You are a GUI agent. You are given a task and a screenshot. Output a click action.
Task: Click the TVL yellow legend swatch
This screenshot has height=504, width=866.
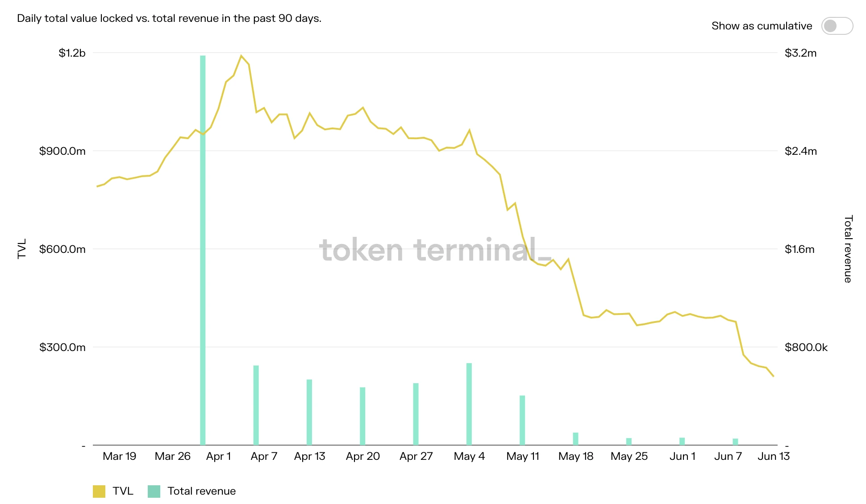coord(99,491)
